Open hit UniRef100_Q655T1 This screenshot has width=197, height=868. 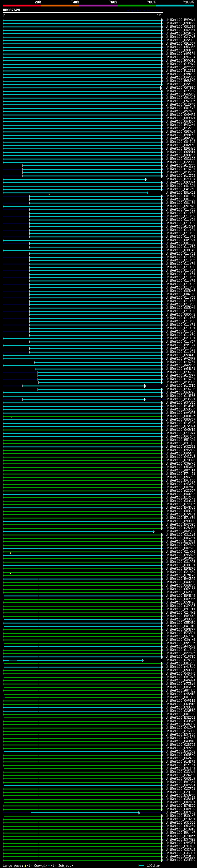coord(180,152)
